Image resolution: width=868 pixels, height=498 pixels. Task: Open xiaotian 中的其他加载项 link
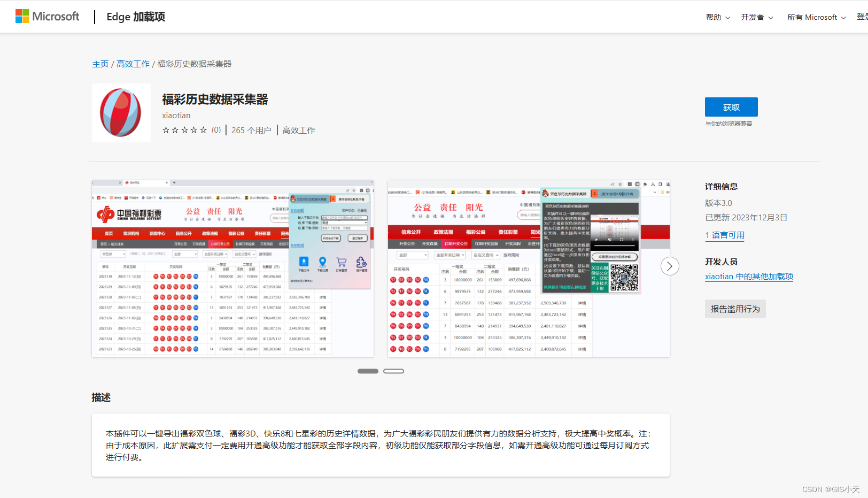[749, 277]
